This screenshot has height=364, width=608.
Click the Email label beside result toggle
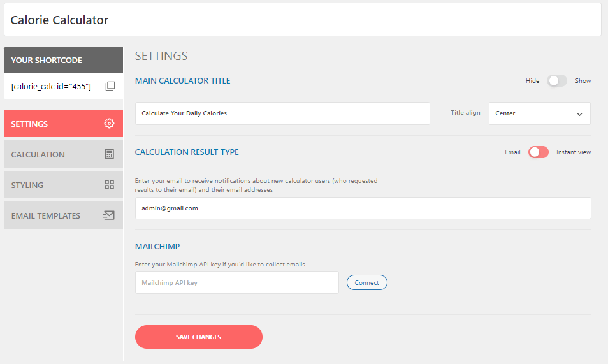(x=512, y=152)
